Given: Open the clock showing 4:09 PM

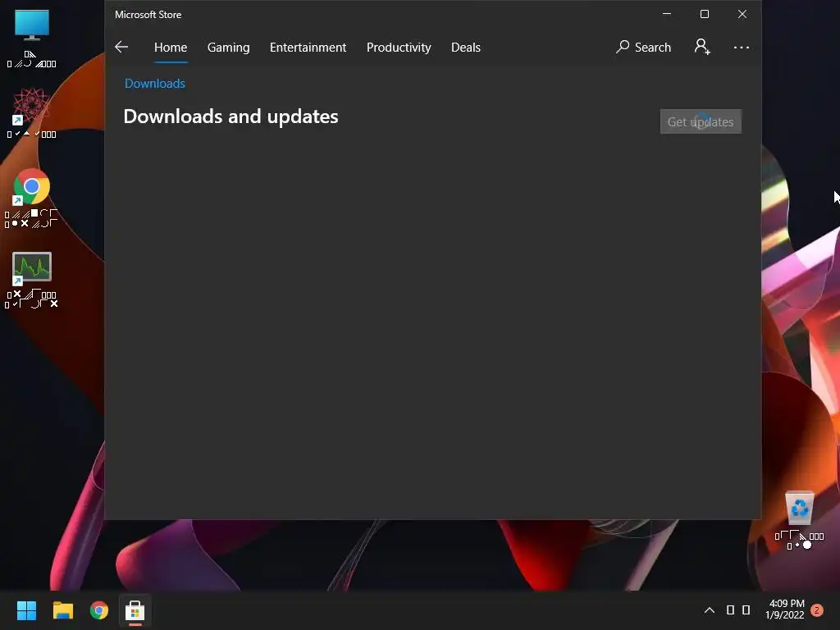Looking at the screenshot, I should pyautogui.click(x=786, y=609).
